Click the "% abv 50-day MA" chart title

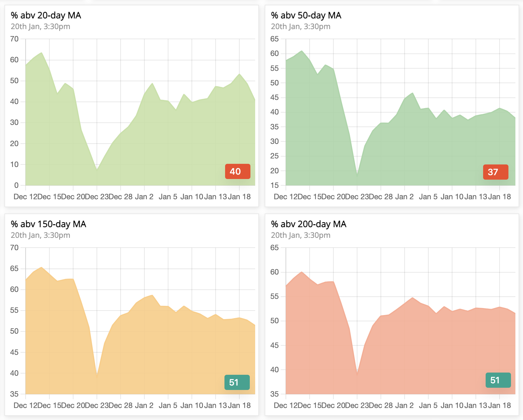click(306, 15)
